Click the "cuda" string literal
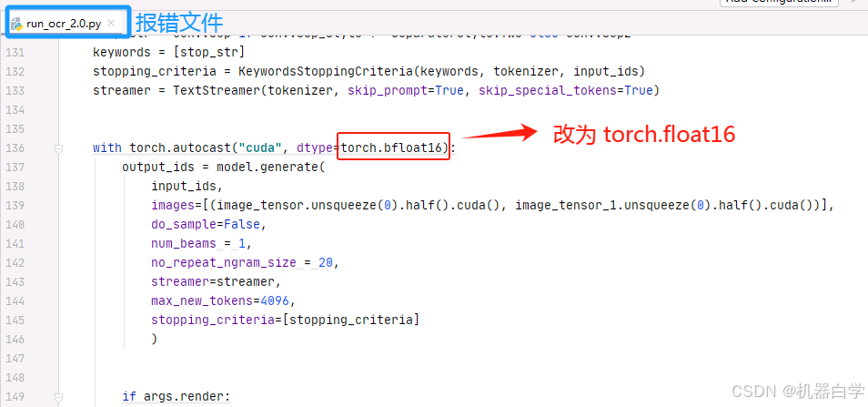The image size is (868, 407). [261, 148]
